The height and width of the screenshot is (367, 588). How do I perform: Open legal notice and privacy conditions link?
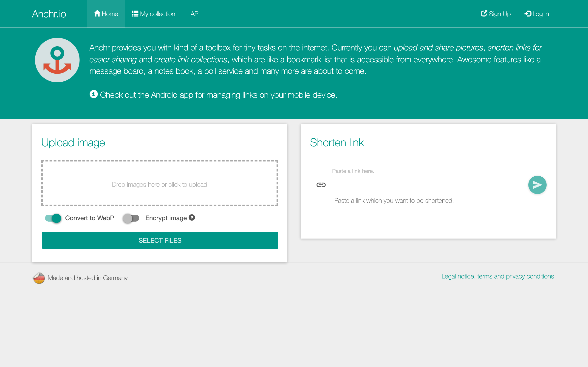click(498, 276)
